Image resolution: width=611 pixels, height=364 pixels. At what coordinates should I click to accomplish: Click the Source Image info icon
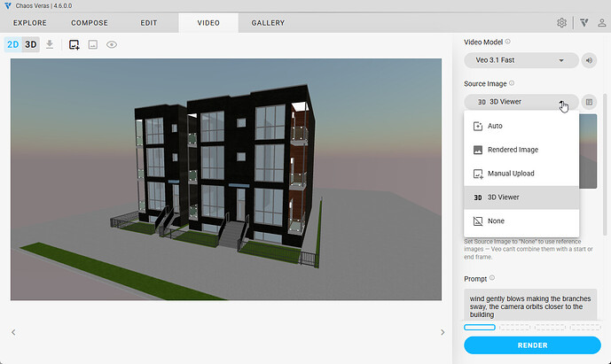pos(512,83)
